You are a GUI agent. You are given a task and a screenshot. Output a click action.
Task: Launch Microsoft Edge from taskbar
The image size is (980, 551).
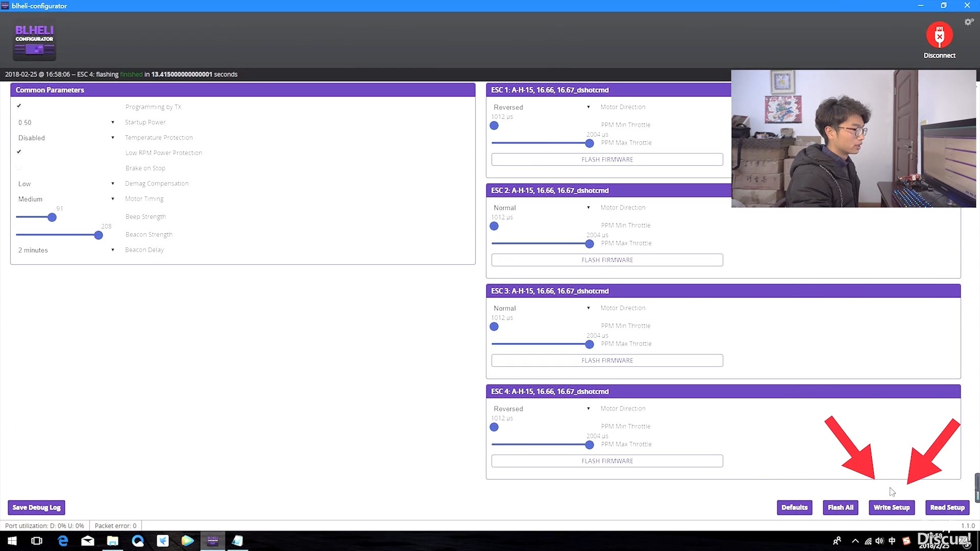[62, 541]
